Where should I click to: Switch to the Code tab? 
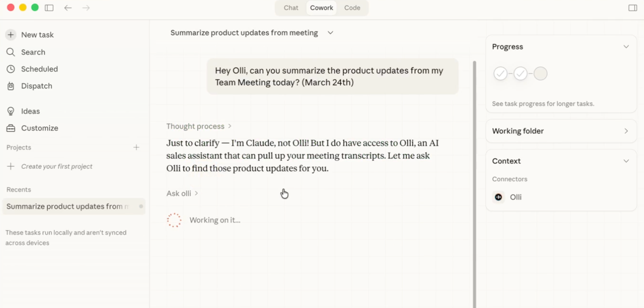pos(352,8)
